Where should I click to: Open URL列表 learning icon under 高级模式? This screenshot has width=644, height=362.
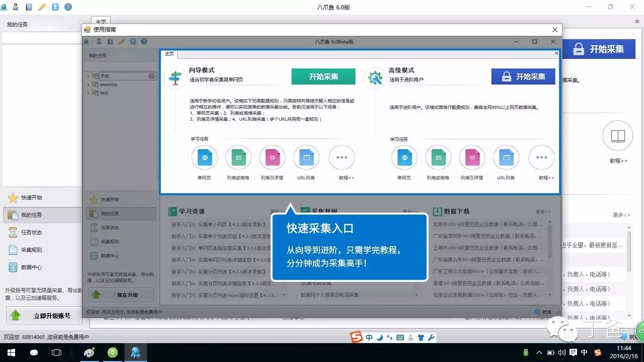tap(506, 158)
